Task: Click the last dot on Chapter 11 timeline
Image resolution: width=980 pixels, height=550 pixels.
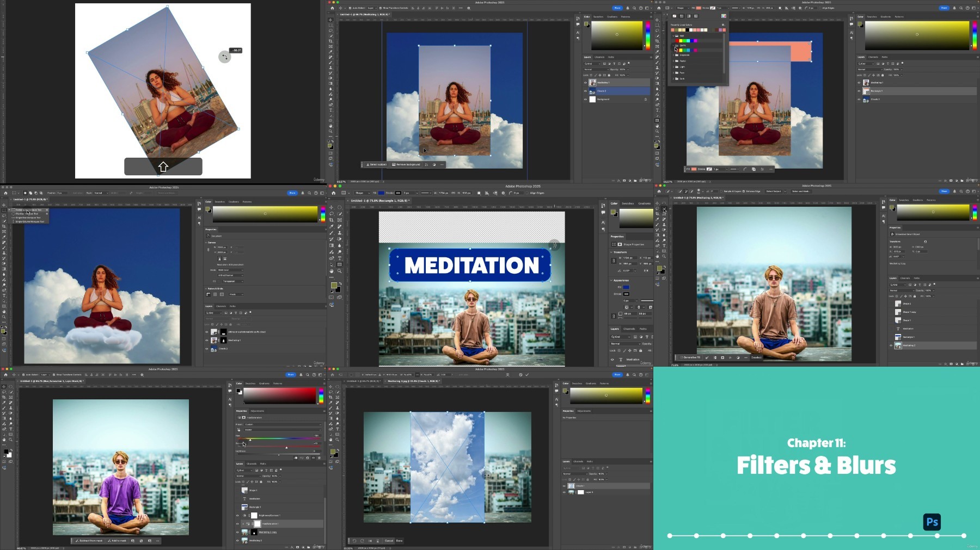Action: tap(964, 536)
